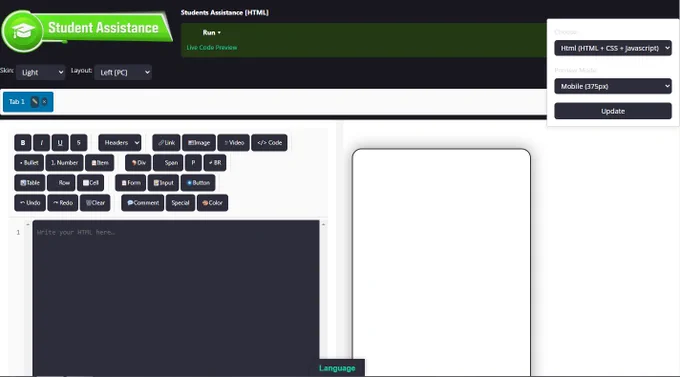Insert a Number list

64,163
